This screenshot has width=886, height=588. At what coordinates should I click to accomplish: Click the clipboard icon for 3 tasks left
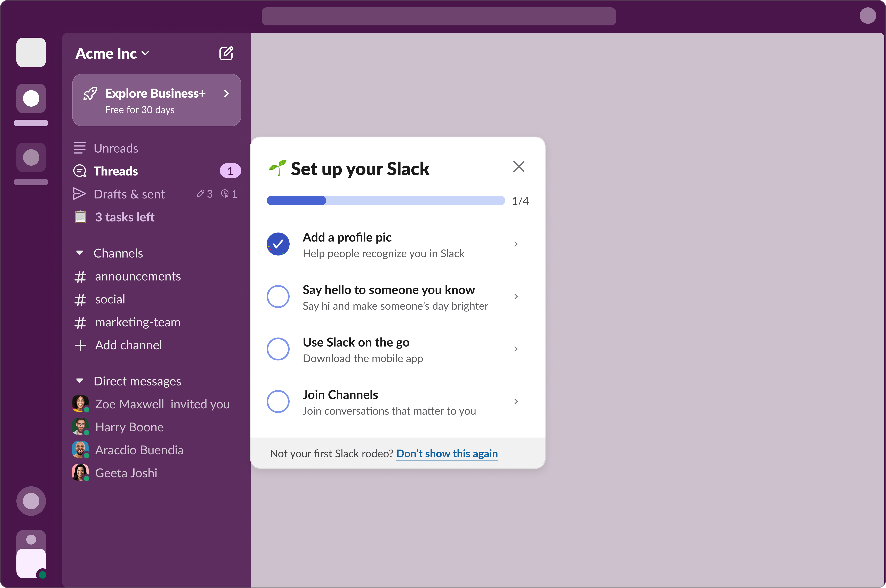pyautogui.click(x=80, y=217)
